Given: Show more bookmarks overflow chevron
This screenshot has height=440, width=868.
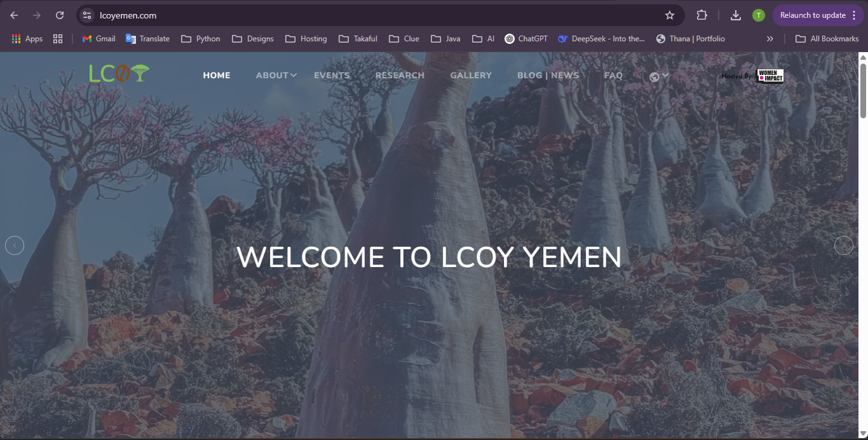Looking at the screenshot, I should coord(770,39).
